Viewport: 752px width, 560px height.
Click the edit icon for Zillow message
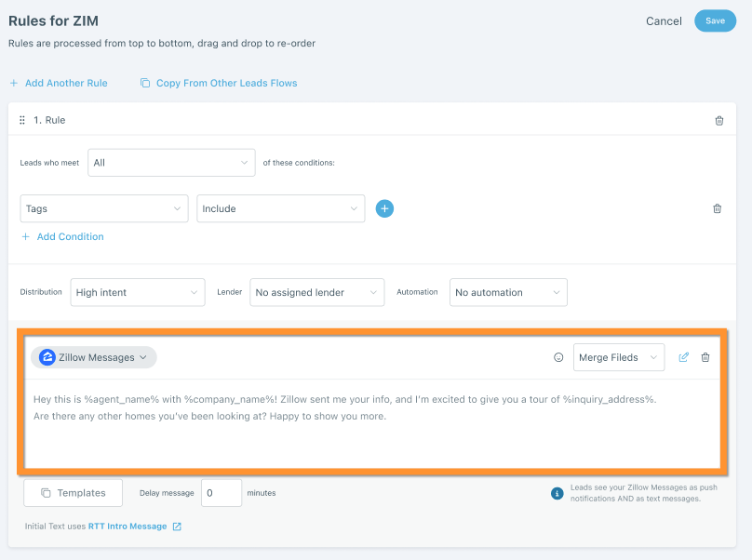684,357
